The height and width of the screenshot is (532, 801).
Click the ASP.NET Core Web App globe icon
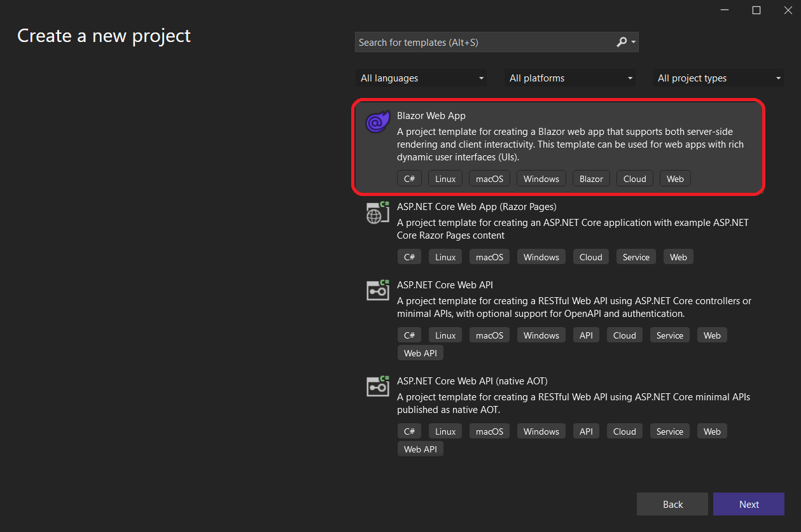(377, 213)
